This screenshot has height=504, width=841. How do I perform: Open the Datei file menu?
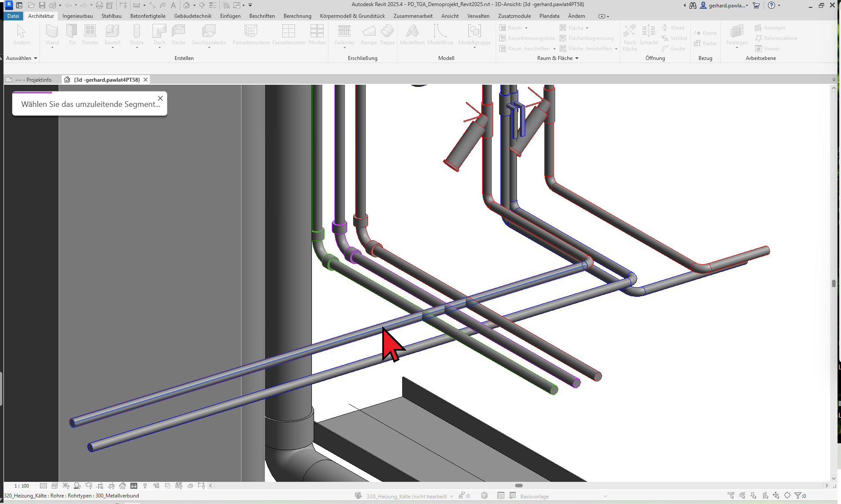coord(13,16)
